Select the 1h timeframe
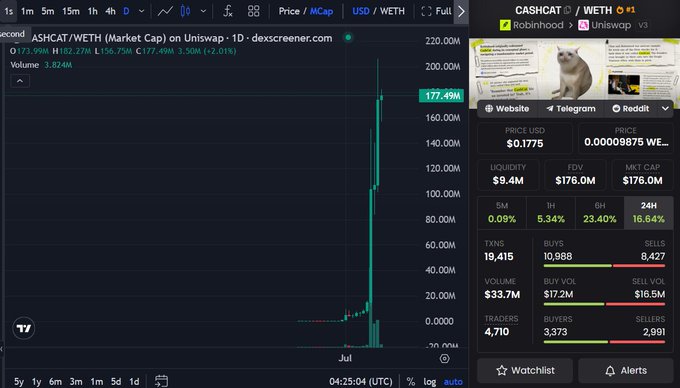The image size is (680, 388). 93,11
